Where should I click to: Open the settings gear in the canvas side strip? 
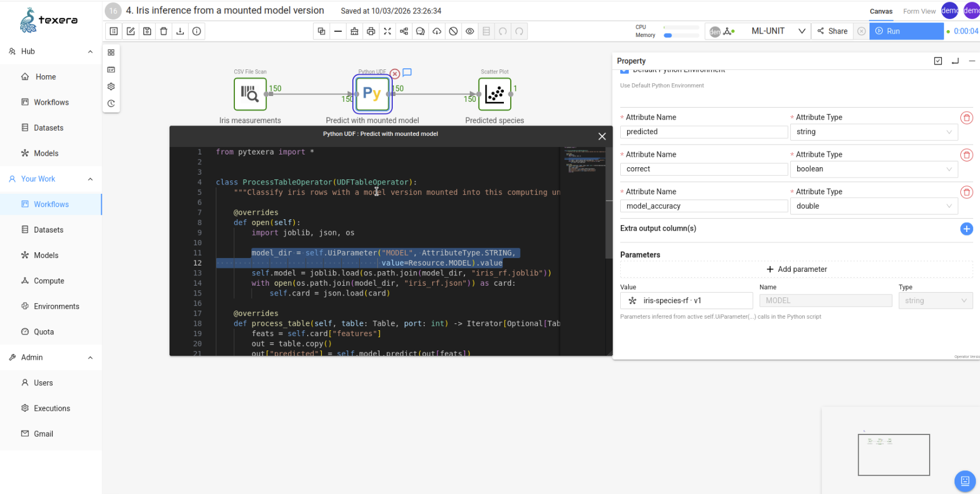point(111,86)
